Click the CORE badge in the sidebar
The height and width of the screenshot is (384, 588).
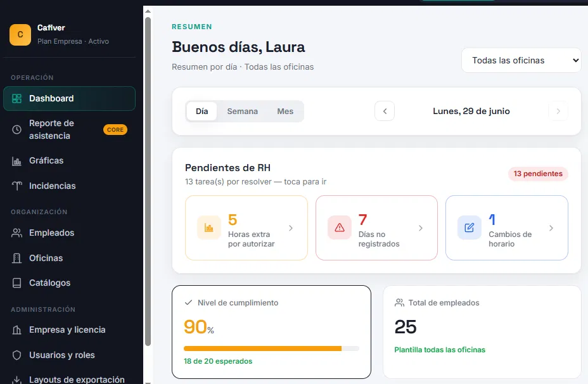(115, 130)
